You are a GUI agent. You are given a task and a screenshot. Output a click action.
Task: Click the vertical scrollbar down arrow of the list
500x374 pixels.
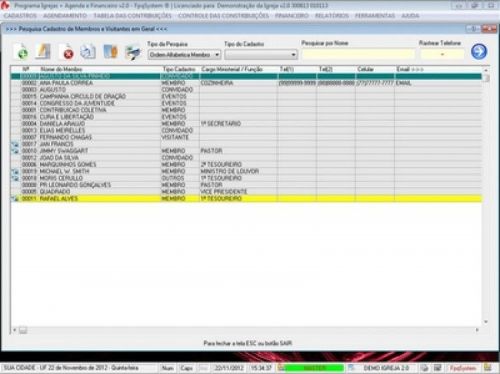point(486,322)
